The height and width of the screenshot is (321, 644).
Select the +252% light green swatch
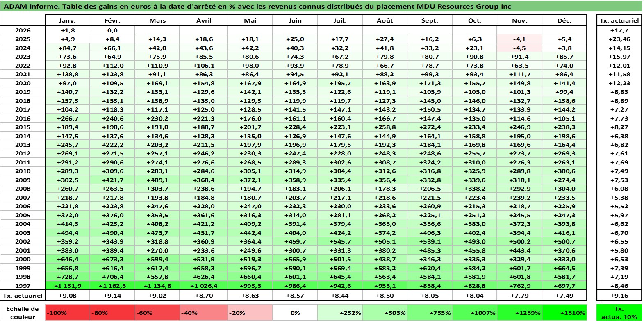click(340, 312)
